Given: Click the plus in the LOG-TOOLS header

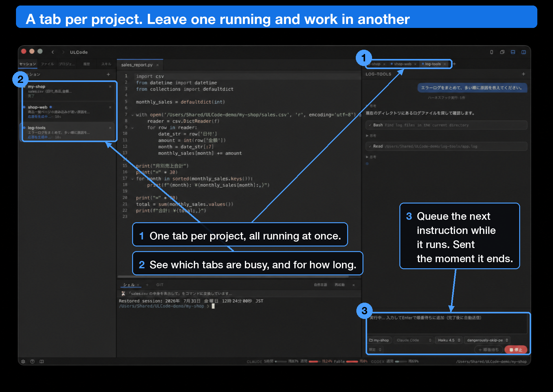Looking at the screenshot, I should pos(524,74).
